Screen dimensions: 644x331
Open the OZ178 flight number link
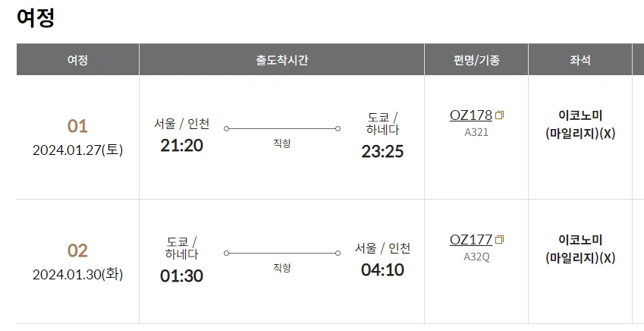pyautogui.click(x=471, y=115)
